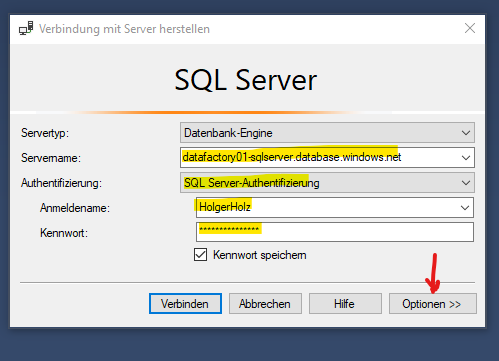The image size is (499, 361).
Task: Click the HolgerHolz text in Anmeldename field
Action: click(225, 207)
